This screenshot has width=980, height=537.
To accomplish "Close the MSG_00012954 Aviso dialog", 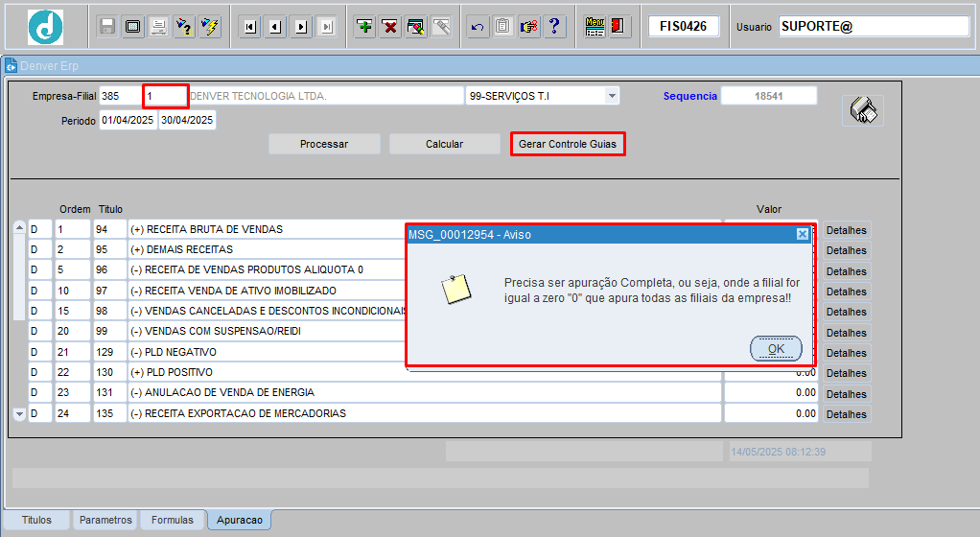I will 802,235.
